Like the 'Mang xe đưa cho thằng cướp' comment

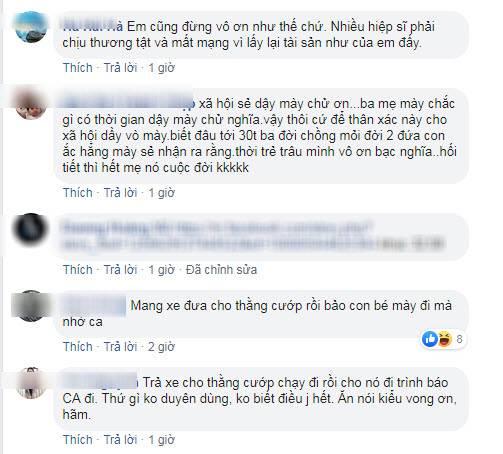[78, 347]
